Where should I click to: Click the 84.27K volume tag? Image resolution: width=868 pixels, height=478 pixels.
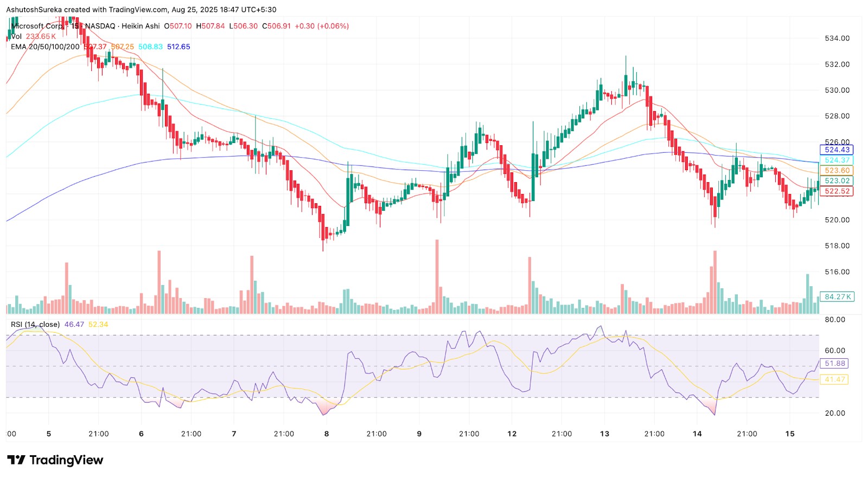tap(838, 297)
